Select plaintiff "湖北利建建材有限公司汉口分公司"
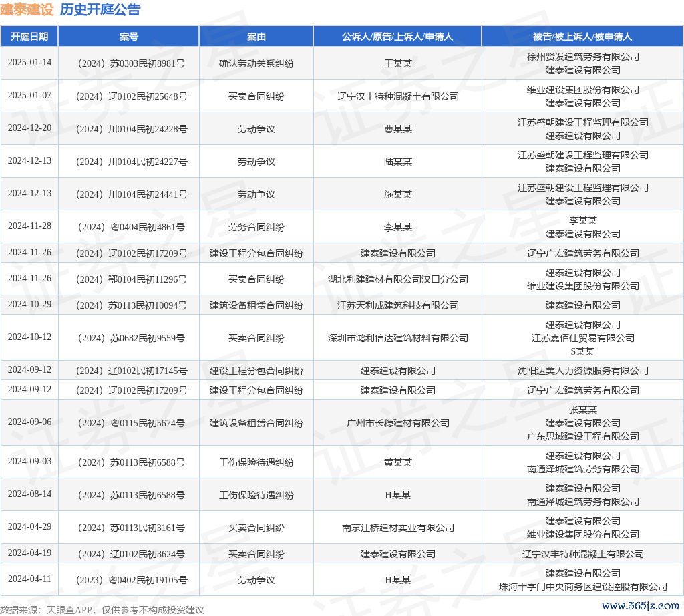The height and width of the screenshot is (616, 684). (398, 279)
